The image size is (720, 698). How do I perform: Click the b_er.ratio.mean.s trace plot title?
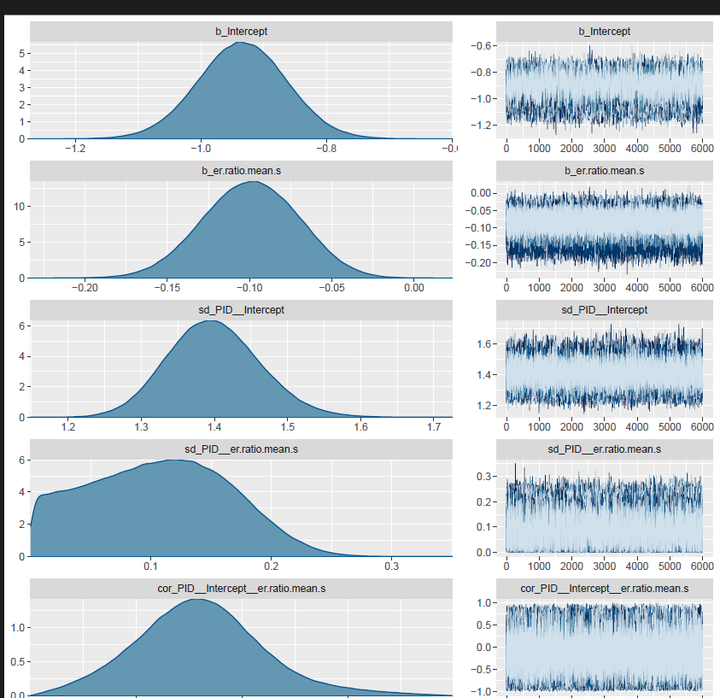(x=604, y=171)
